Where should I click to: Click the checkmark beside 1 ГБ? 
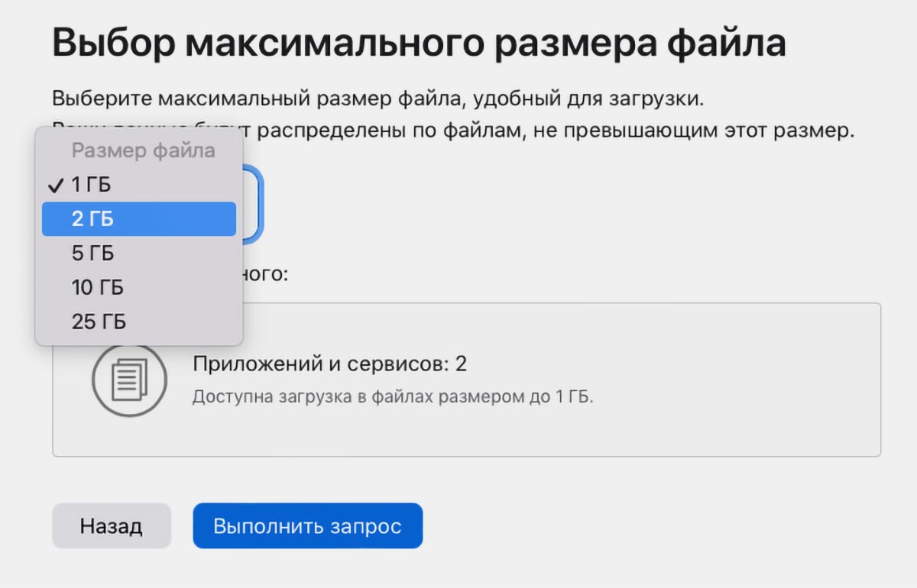(54, 186)
